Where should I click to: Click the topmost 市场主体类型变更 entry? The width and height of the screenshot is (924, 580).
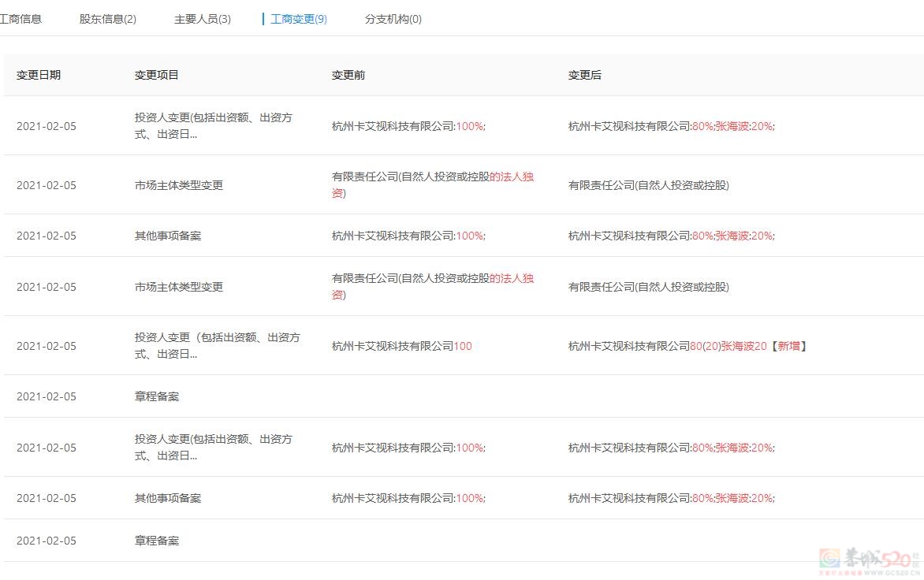click(179, 185)
